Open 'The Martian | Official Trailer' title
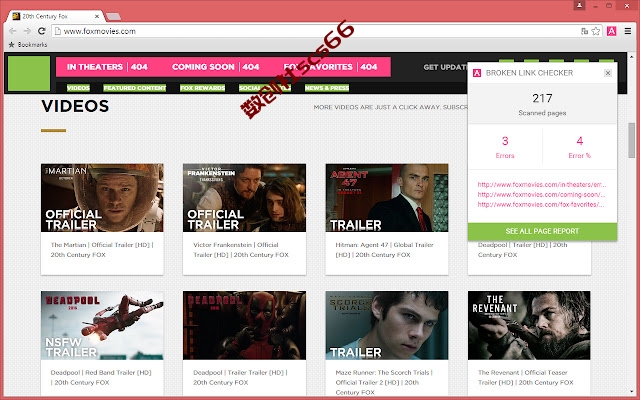This screenshot has height=400, width=640. 102,250
